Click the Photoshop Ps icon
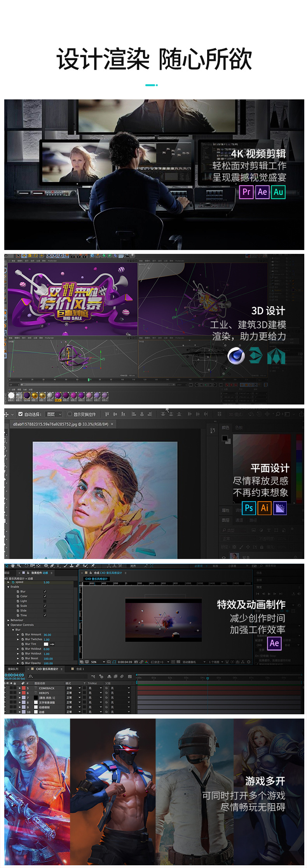Image resolution: width=307 pixels, height=868 pixels. tap(249, 508)
